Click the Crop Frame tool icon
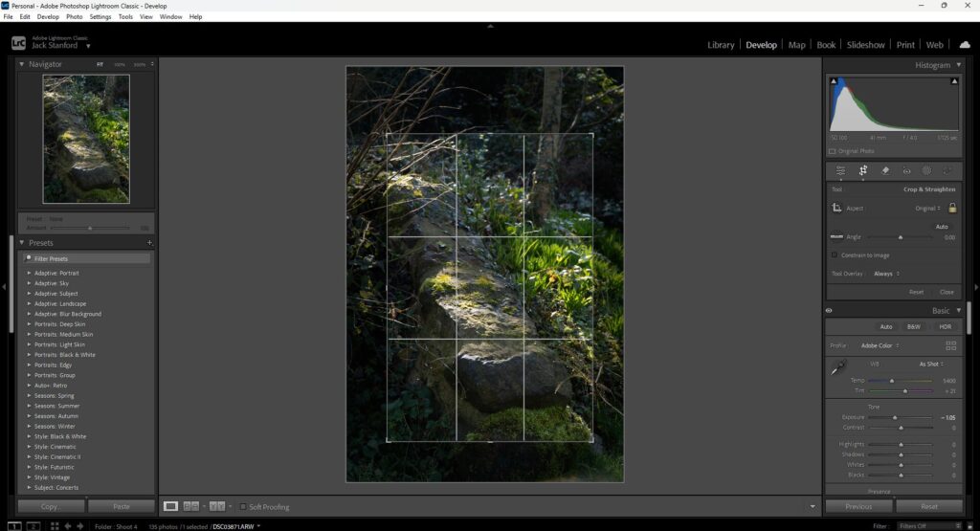980x531 pixels. (836, 208)
